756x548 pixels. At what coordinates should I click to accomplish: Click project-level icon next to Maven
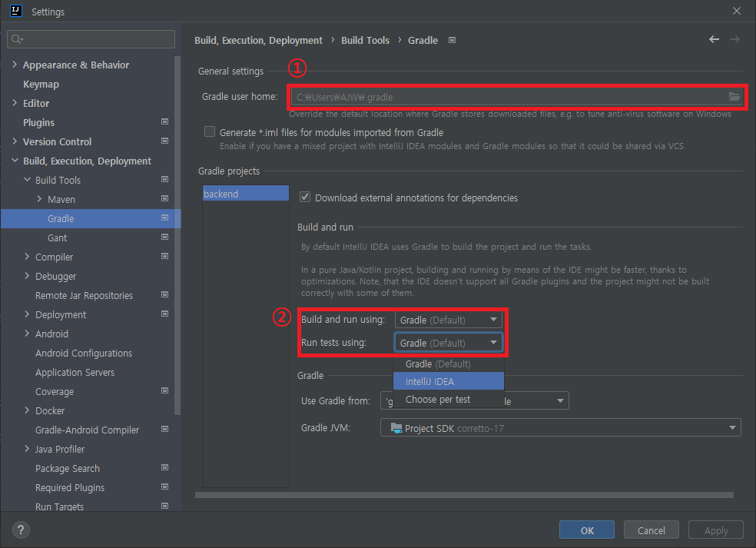pyautogui.click(x=164, y=198)
